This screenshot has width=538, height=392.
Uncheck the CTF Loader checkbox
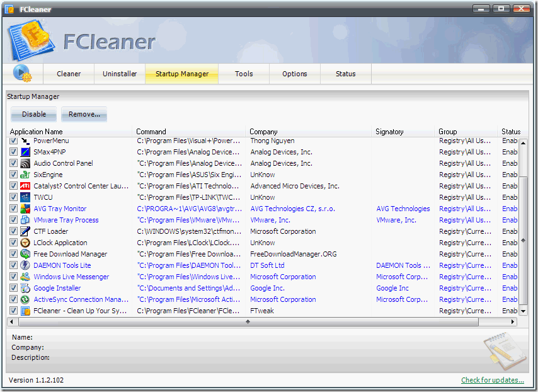click(x=13, y=231)
